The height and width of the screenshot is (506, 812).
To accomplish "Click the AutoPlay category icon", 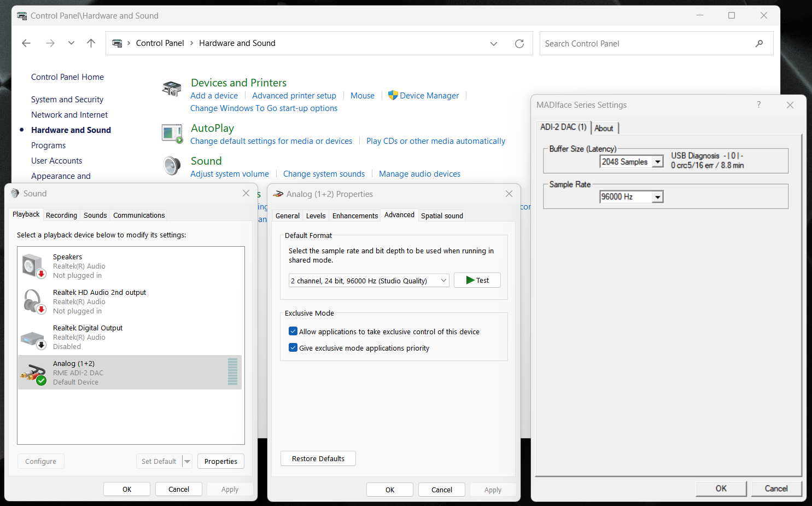I will [x=172, y=133].
